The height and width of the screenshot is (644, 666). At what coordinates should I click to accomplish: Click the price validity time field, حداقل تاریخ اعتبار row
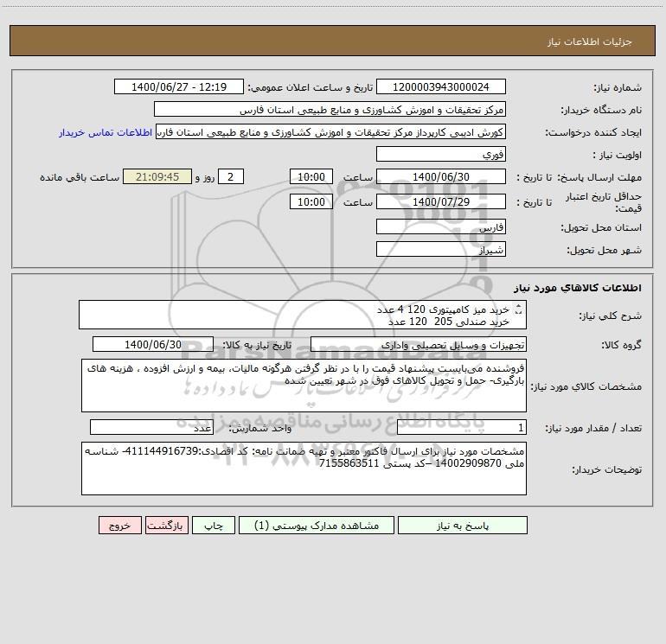[x=311, y=201]
